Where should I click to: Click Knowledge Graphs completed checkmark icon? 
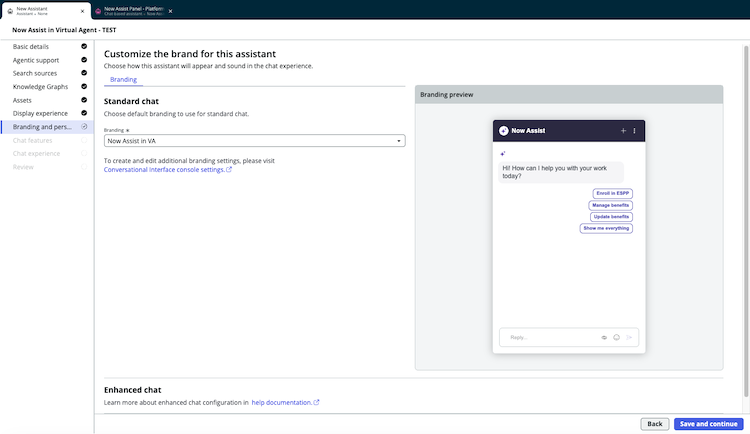tap(84, 87)
